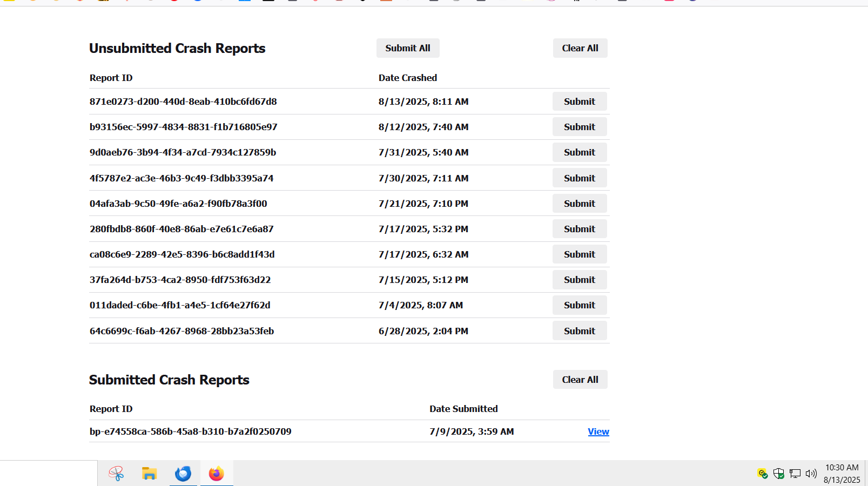The height and width of the screenshot is (486, 868).
Task: Click the yellow tray icon with green checkmark
Action: pos(762,474)
